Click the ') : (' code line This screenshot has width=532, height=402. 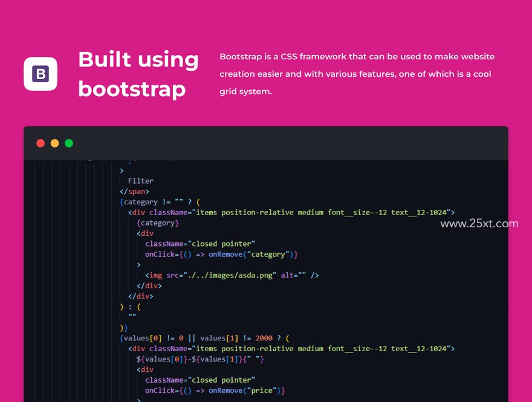click(x=131, y=307)
